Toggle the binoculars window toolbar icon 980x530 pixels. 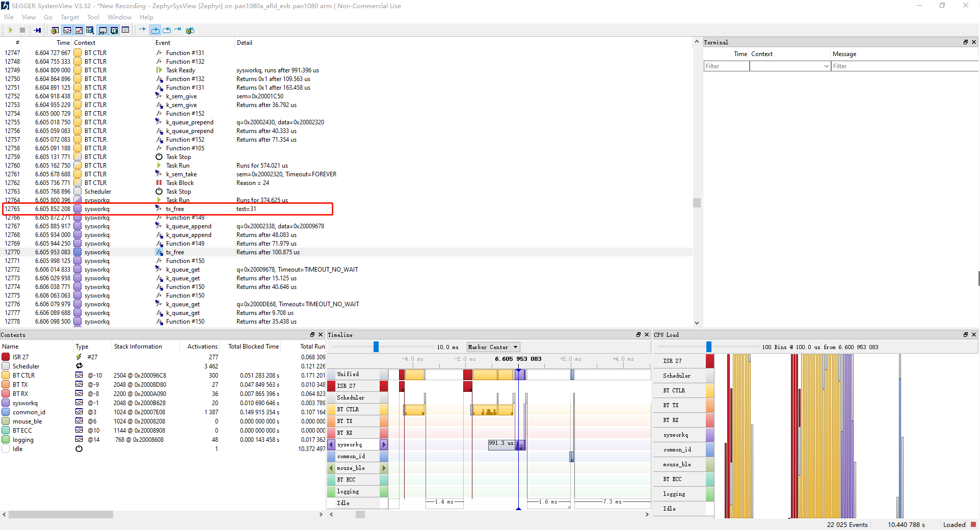102,31
